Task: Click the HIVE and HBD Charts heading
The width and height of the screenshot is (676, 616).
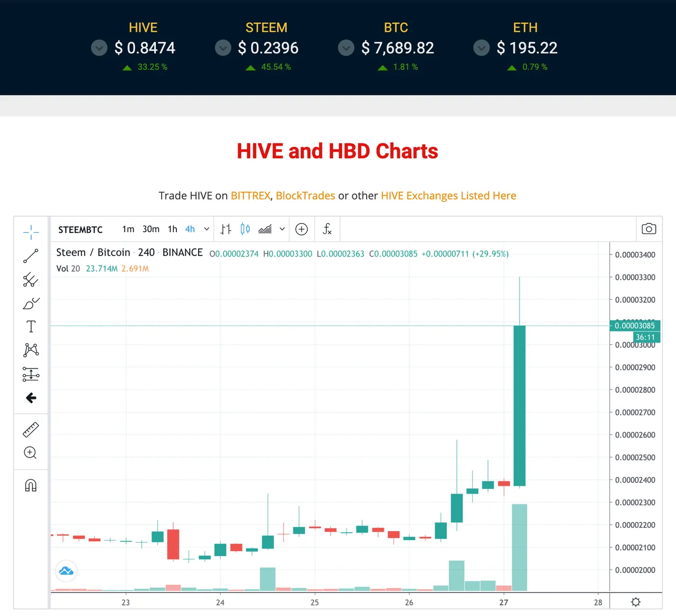Action: point(337,151)
